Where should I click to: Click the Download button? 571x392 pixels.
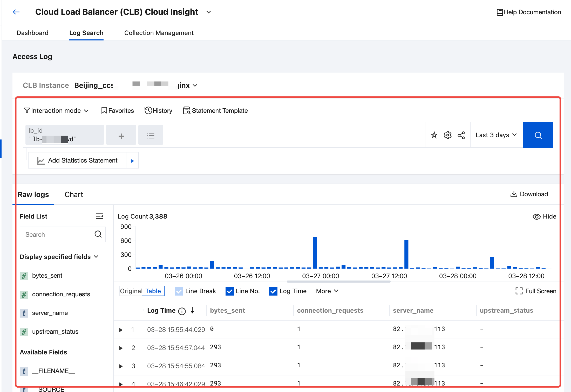coord(529,194)
